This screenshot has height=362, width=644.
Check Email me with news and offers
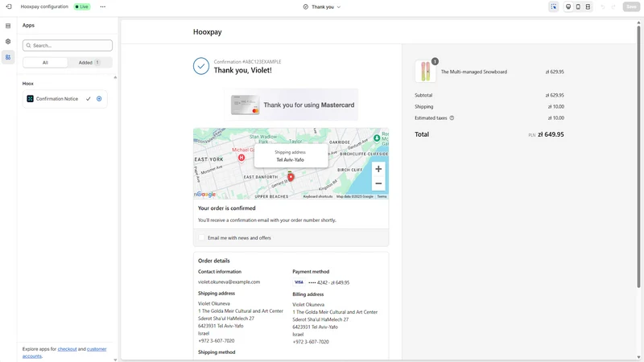201,237
